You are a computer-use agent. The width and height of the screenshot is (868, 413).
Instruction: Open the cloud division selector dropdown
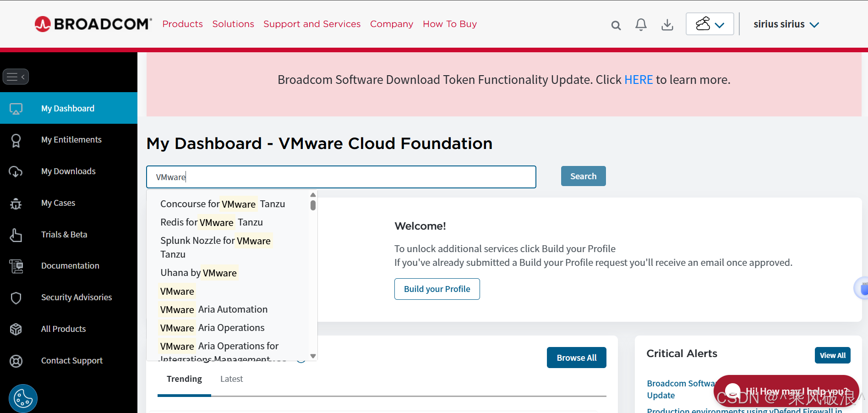point(710,24)
